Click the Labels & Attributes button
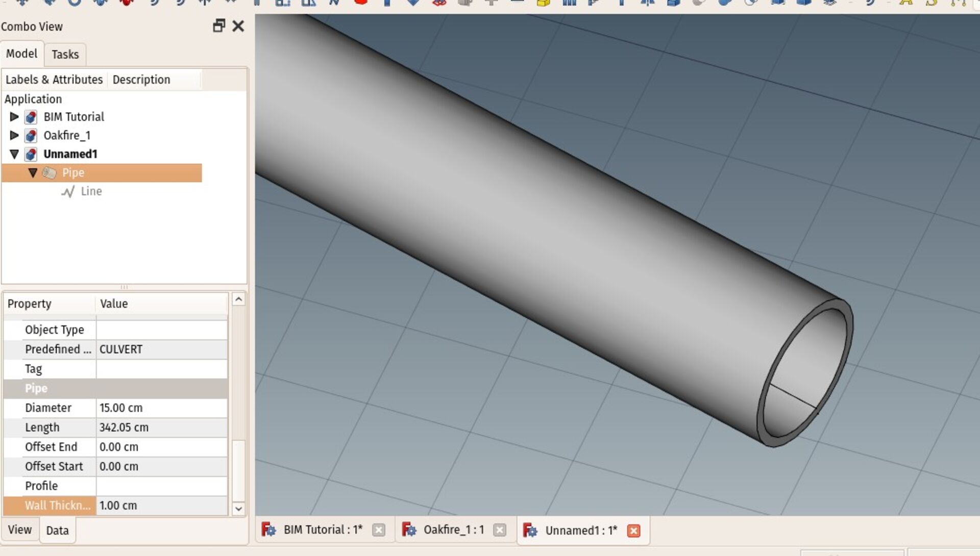980x556 pixels. tap(54, 80)
